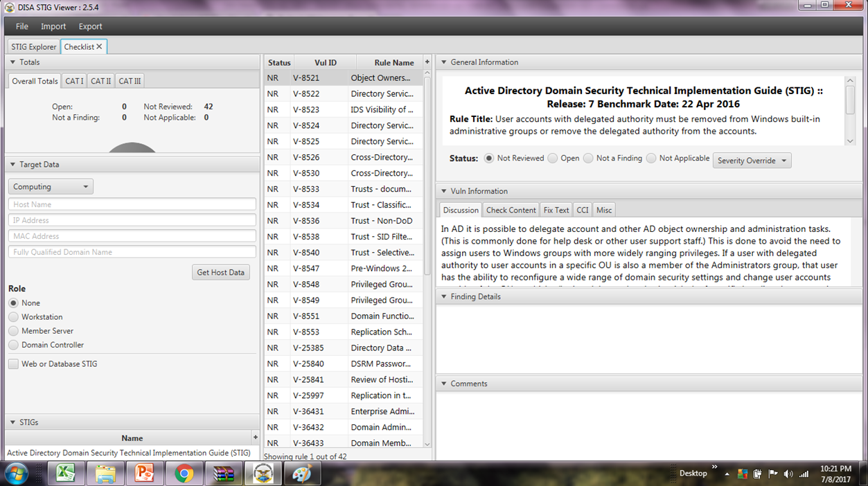The image size is (868, 486).
Task: Close the Checklist tab
Action: 99,46
